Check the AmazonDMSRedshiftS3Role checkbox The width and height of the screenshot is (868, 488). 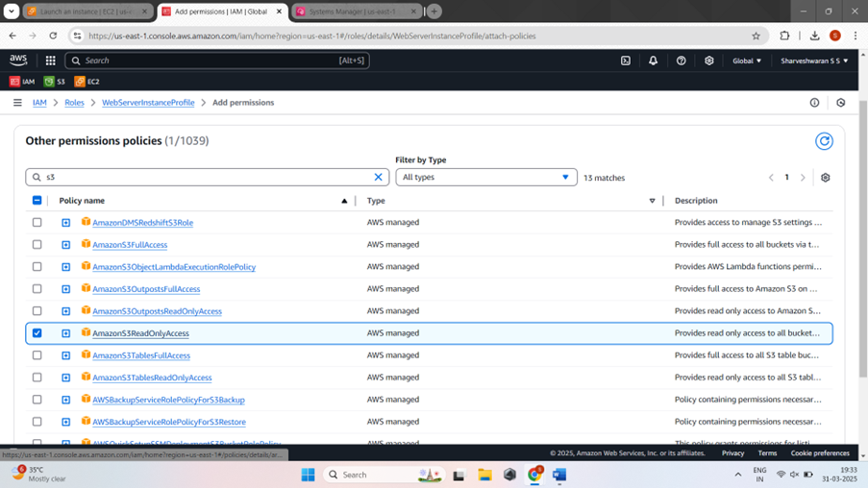37,223
